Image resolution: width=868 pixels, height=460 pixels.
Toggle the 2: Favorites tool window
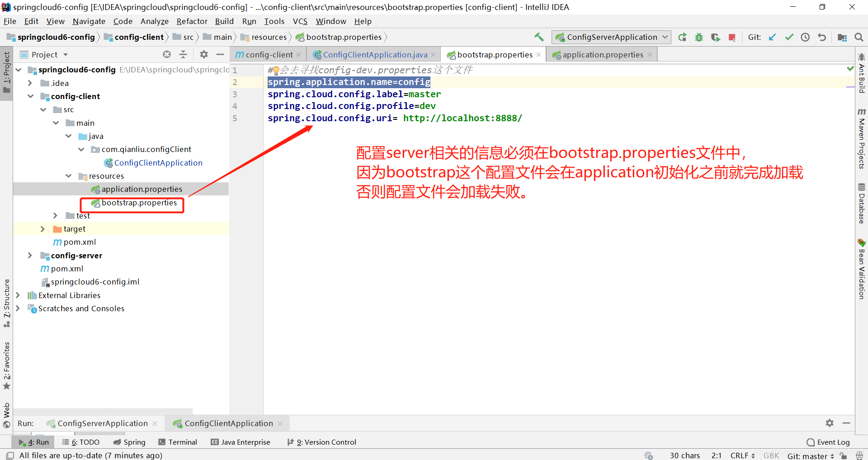[x=6, y=365]
